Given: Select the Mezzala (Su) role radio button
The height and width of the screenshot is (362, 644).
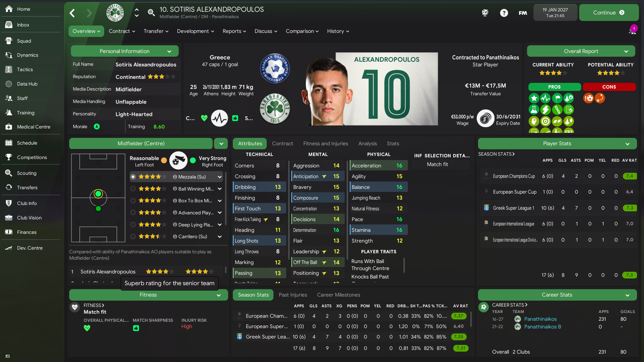Looking at the screenshot, I should click(x=133, y=177).
